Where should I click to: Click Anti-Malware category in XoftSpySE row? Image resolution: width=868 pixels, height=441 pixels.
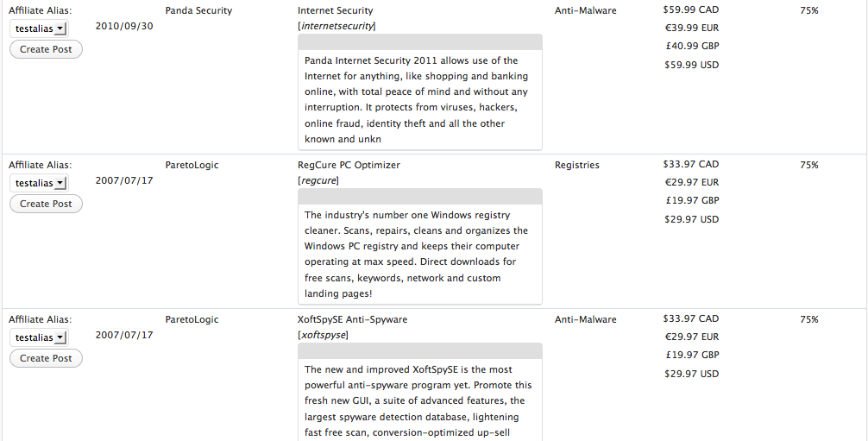586,319
